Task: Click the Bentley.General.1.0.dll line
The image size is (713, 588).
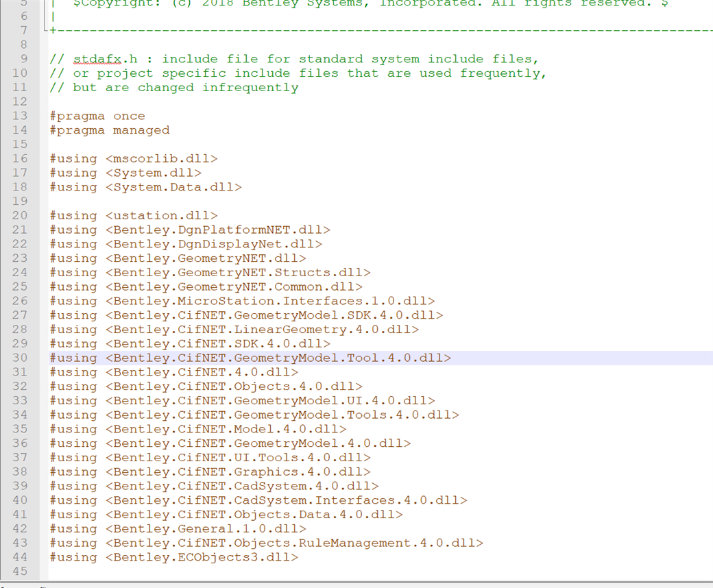Action: (178, 529)
